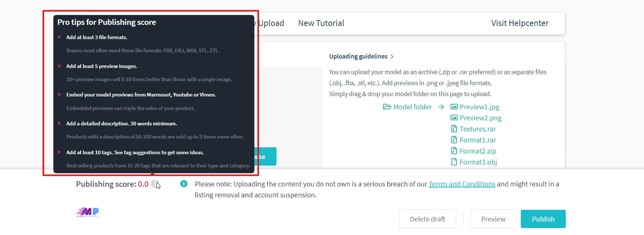Click the Preview button
This screenshot has width=644, height=235.
point(493,219)
